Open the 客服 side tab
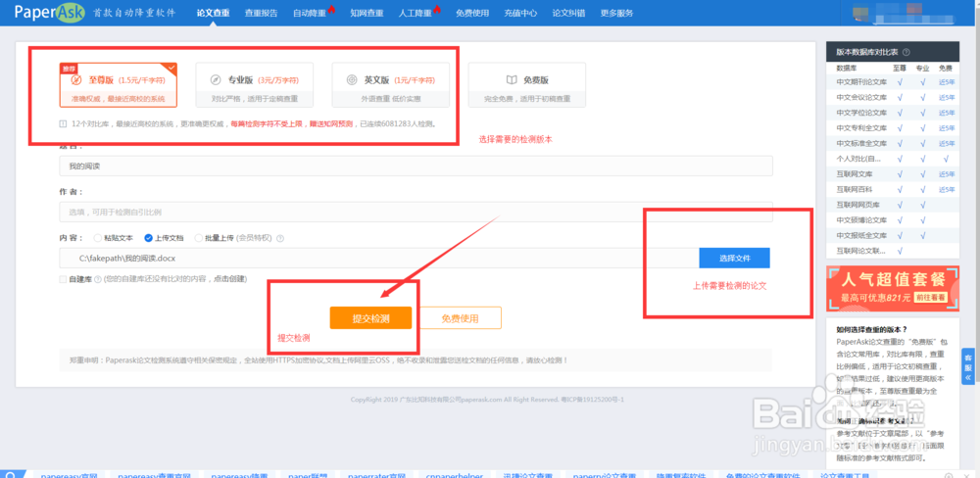Viewport: 980px width, 478px height. 968,367
